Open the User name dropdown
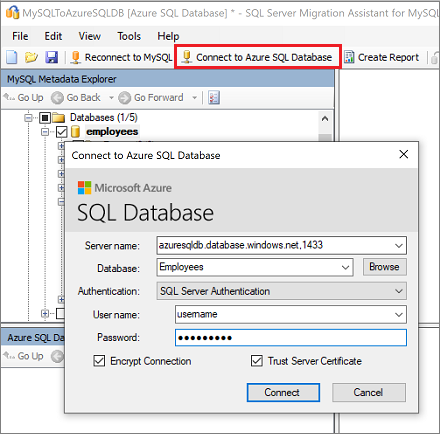The image size is (440, 434). 399,314
